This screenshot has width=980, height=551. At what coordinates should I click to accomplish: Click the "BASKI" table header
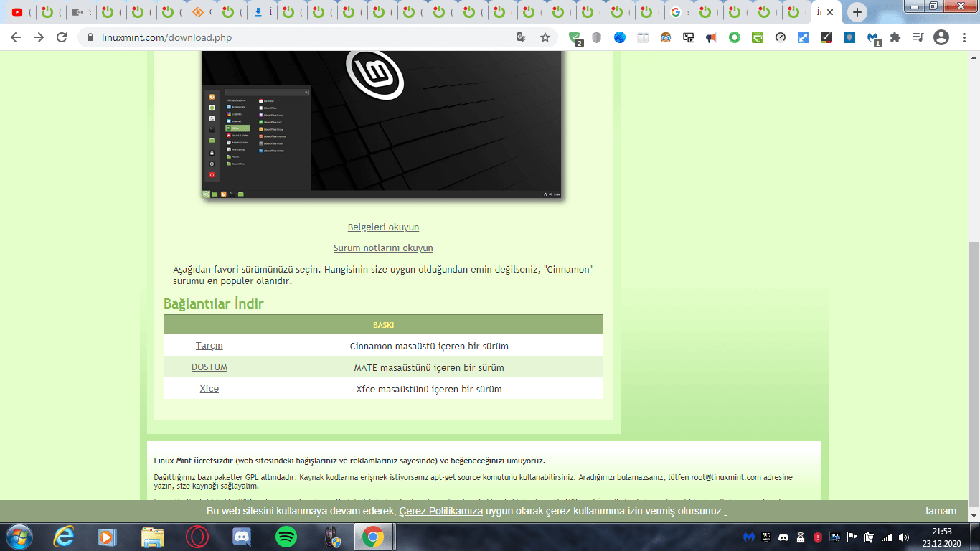(383, 325)
